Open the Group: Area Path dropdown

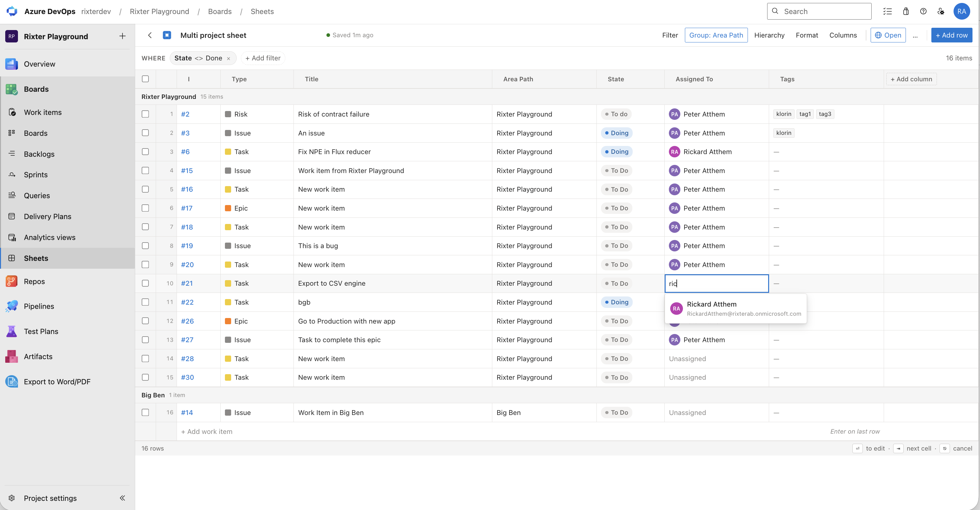point(716,35)
